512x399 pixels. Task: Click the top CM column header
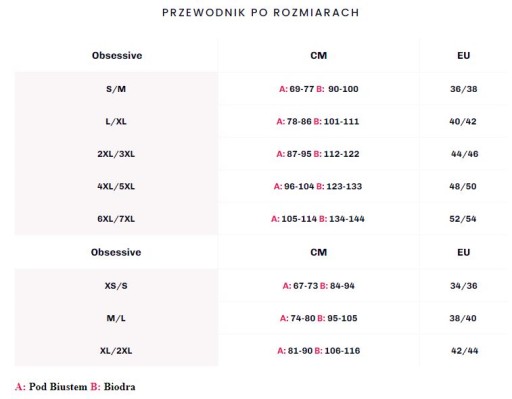pos(319,55)
